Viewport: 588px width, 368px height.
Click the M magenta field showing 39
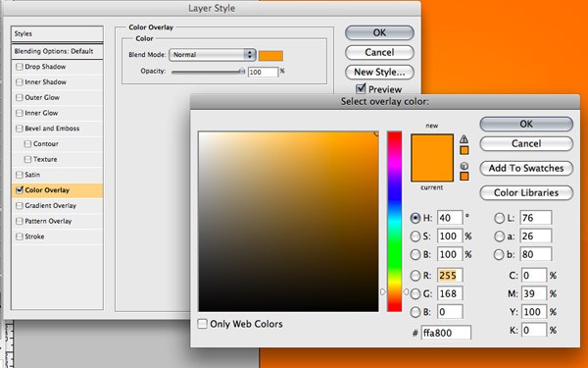point(533,293)
